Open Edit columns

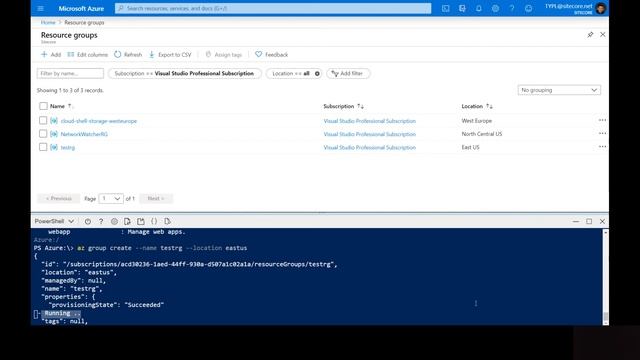click(x=88, y=54)
